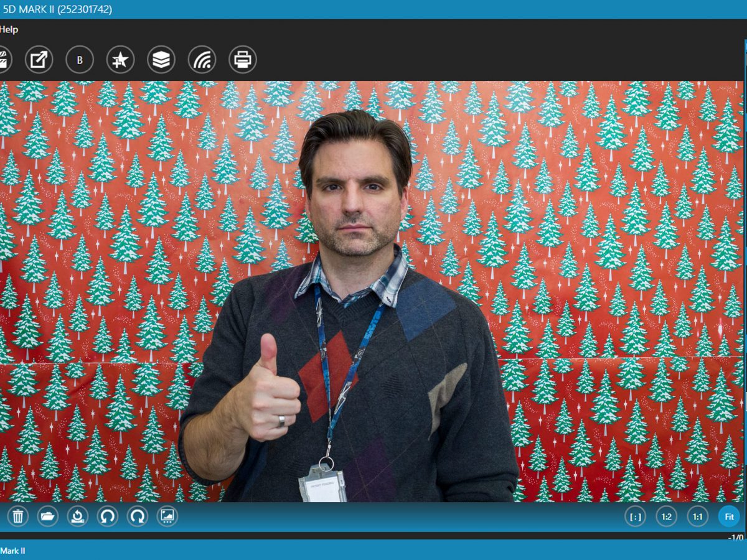This screenshot has width=747, height=560.
Task: Toggle the [:] bracket view button
Action: 635,516
